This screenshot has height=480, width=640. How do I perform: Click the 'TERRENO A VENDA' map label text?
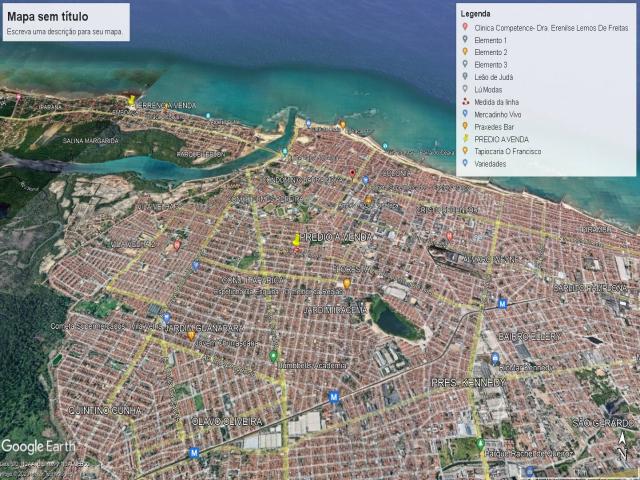pyautogui.click(x=167, y=105)
